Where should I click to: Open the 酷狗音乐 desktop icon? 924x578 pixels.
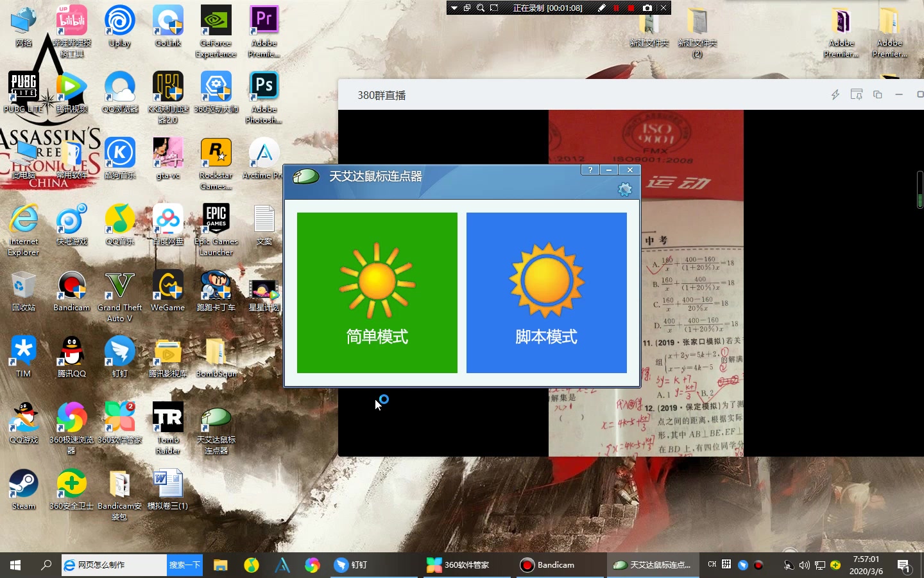pyautogui.click(x=120, y=159)
